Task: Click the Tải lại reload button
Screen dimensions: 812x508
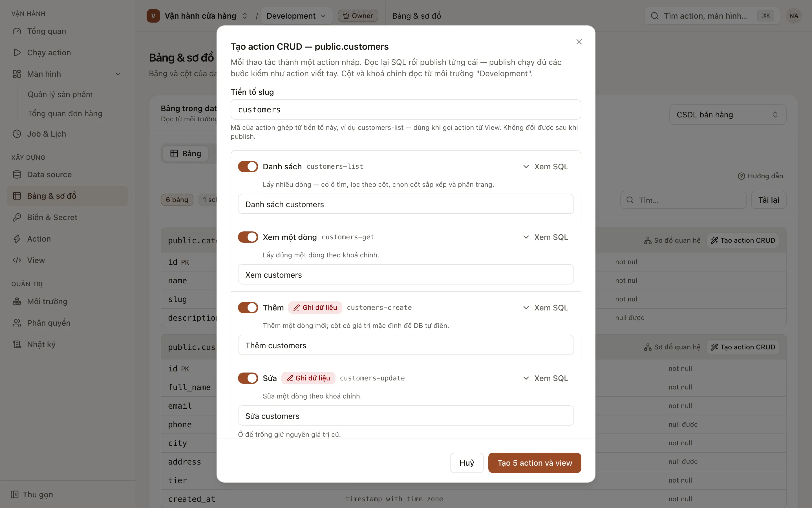Action: point(768,200)
